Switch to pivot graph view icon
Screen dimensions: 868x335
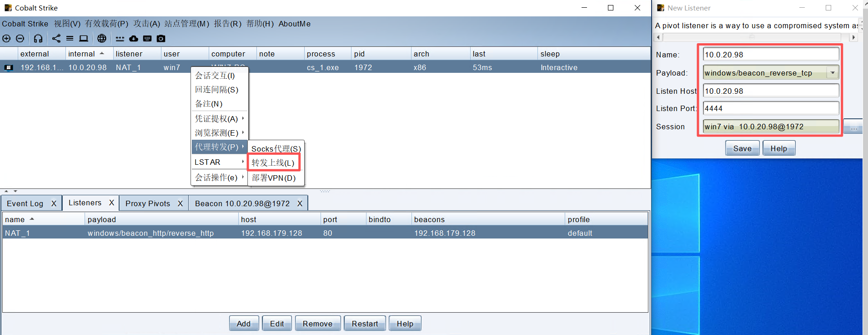pyautogui.click(x=56, y=39)
